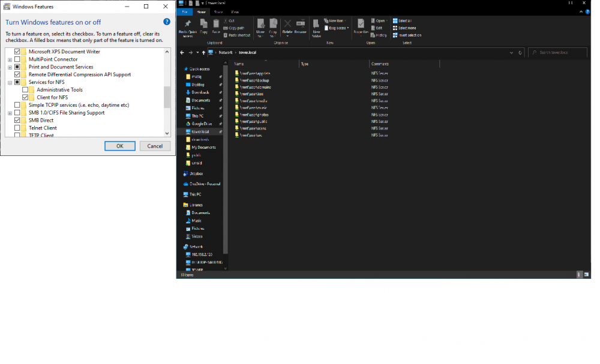Switch to the View ribbon tab
600x364 pixels.
point(235,12)
